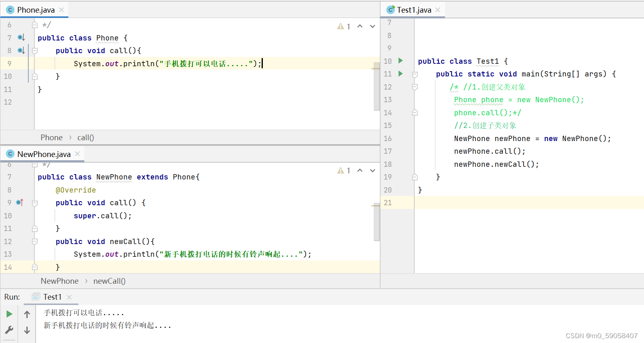Click second console output line '新手机拨打电话'
Viewport: 644px width, 343px height.
click(107, 325)
